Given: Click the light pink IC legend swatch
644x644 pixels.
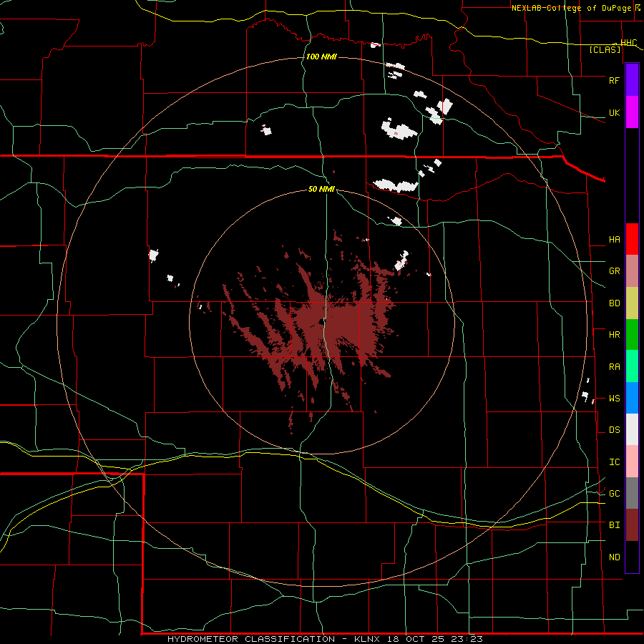Looking at the screenshot, I should (632, 462).
